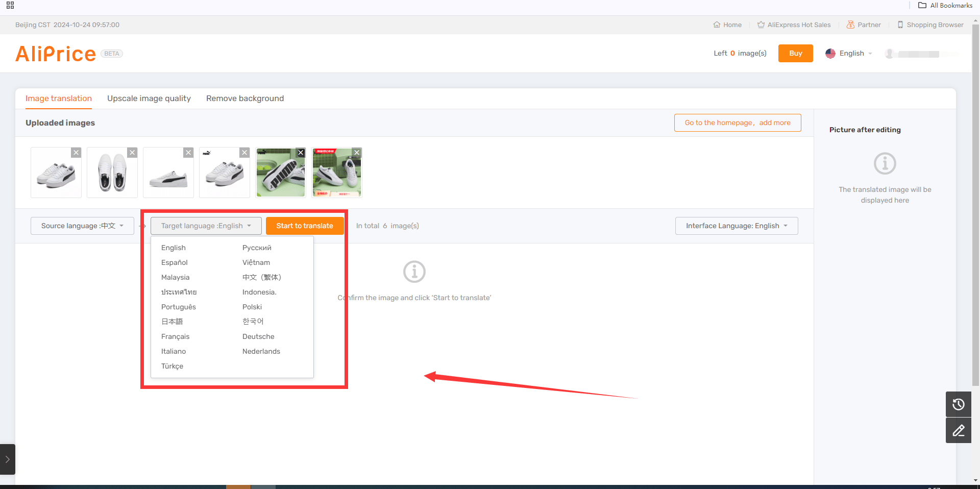Remove the green background shoe sole image

coord(301,153)
